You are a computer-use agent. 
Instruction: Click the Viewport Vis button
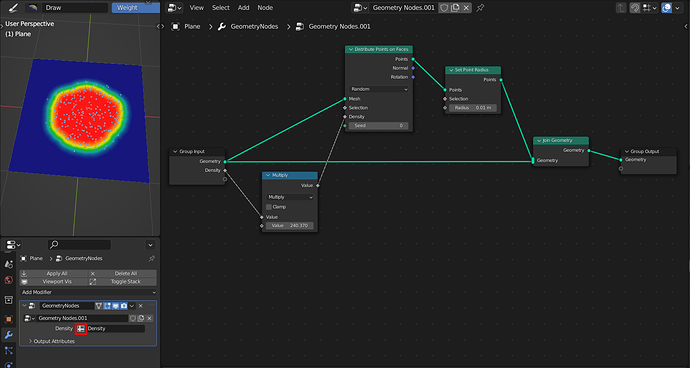tap(53, 282)
